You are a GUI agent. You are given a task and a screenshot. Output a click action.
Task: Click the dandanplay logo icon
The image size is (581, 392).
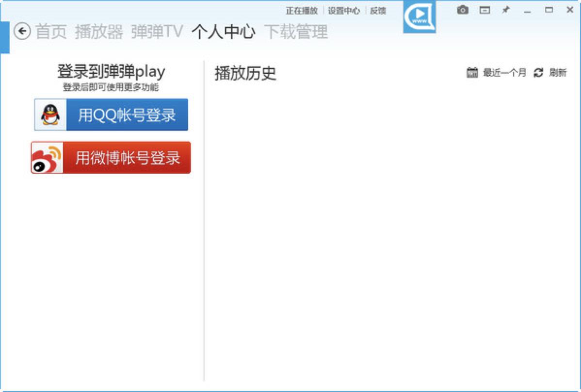420,16
